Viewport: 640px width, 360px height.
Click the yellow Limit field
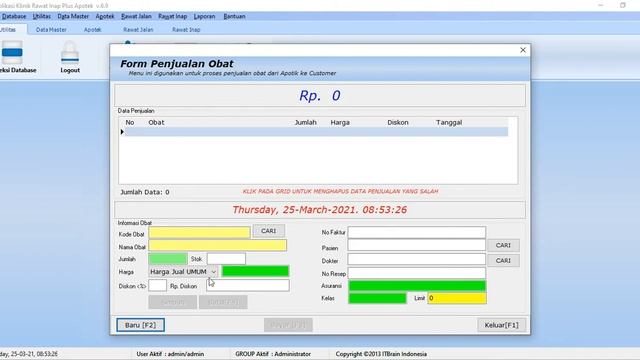(457, 298)
